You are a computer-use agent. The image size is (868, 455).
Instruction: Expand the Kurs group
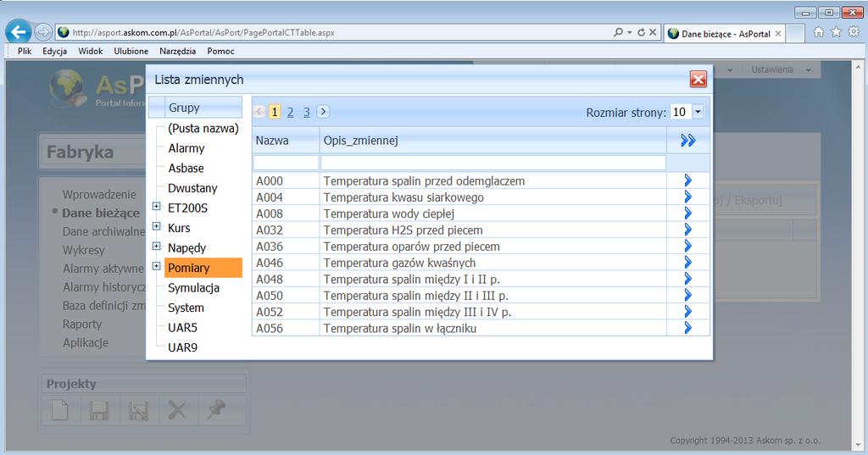pos(157,226)
